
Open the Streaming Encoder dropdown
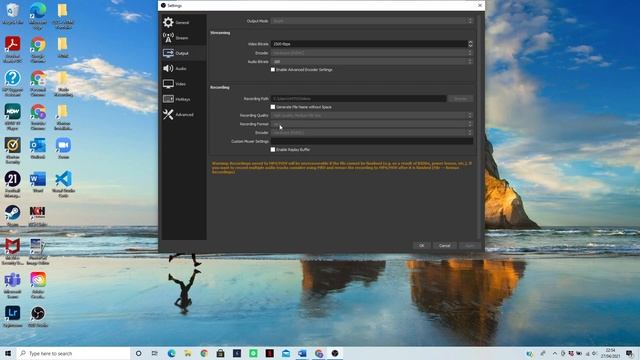click(x=372, y=53)
